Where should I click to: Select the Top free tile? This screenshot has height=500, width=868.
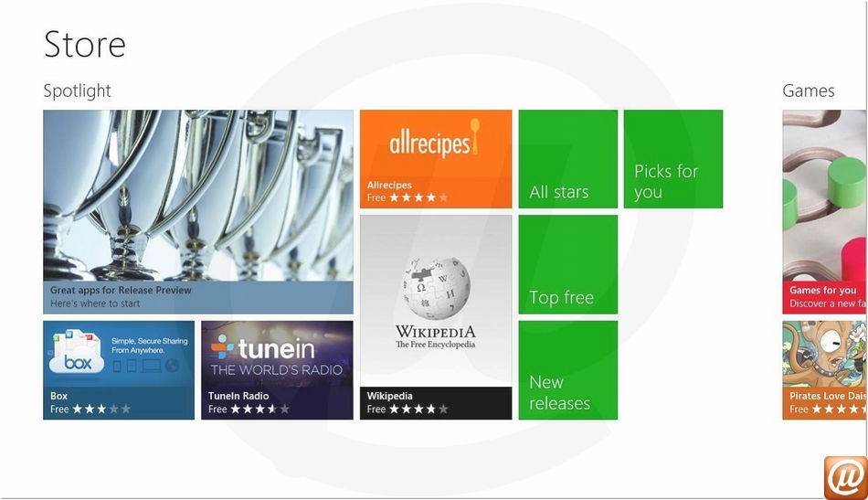pyautogui.click(x=568, y=265)
